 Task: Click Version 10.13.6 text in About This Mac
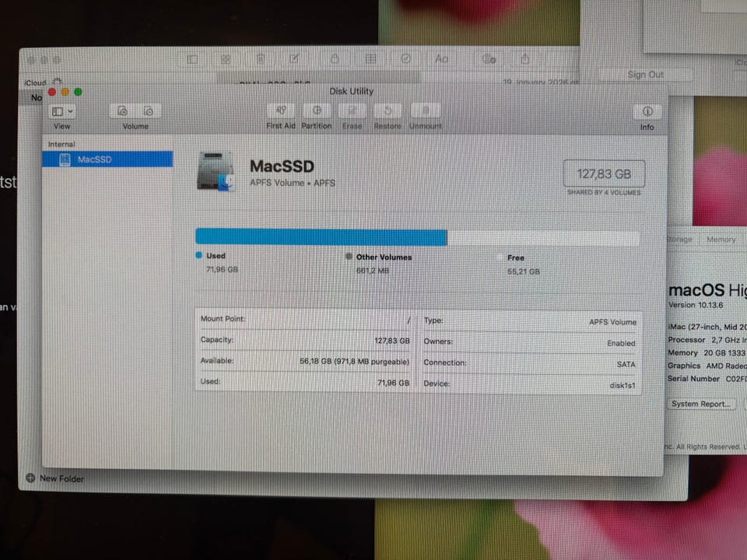(696, 305)
